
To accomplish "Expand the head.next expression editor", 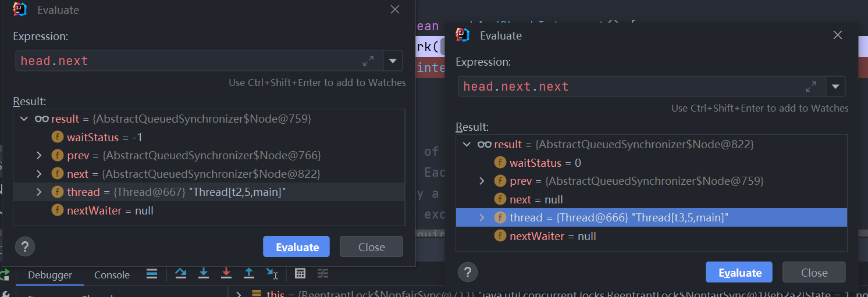I will point(368,60).
